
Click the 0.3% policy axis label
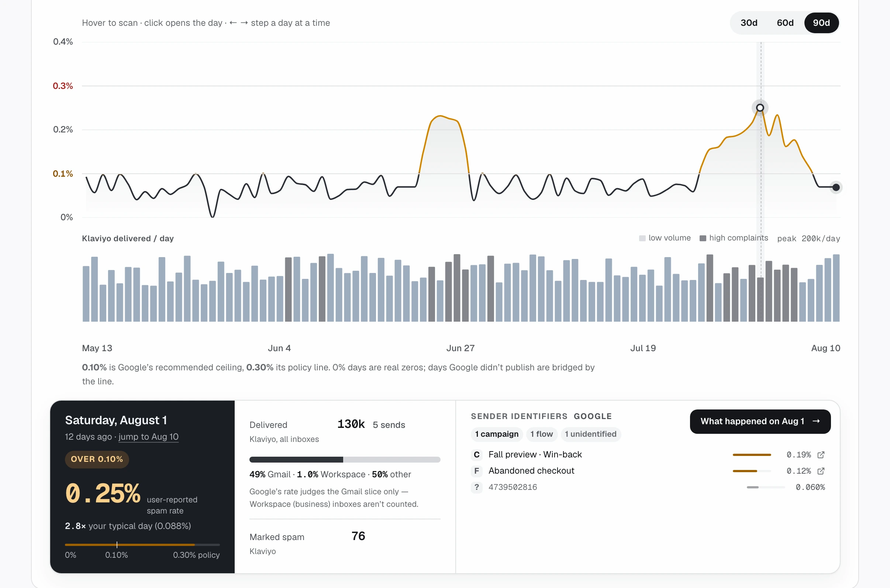click(63, 86)
